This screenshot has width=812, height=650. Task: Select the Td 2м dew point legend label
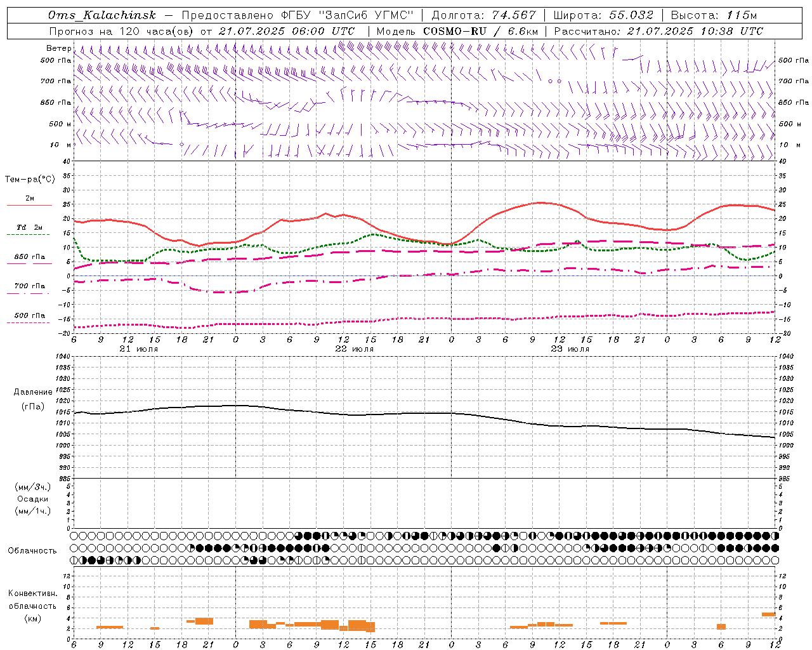[30, 227]
